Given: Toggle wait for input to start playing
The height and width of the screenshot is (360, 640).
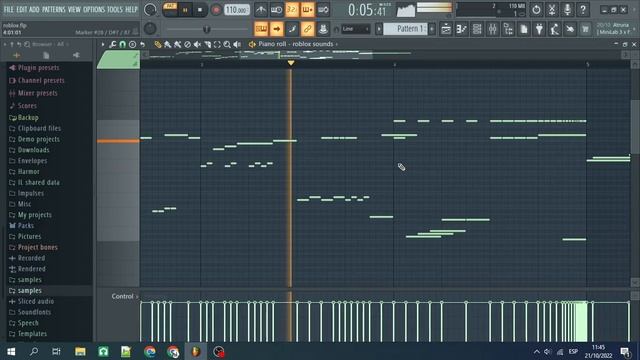Looking at the screenshot, I should tap(276, 9).
